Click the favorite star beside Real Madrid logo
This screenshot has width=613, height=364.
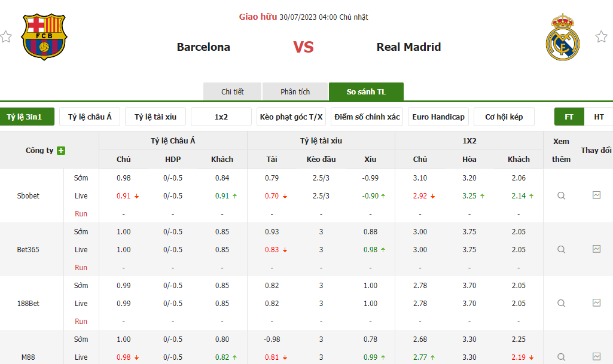coord(601,37)
